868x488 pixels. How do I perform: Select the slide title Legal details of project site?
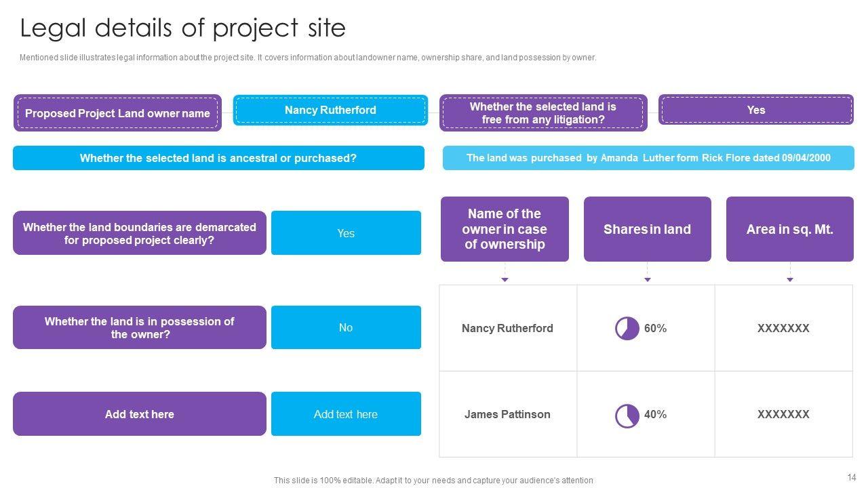(183, 28)
